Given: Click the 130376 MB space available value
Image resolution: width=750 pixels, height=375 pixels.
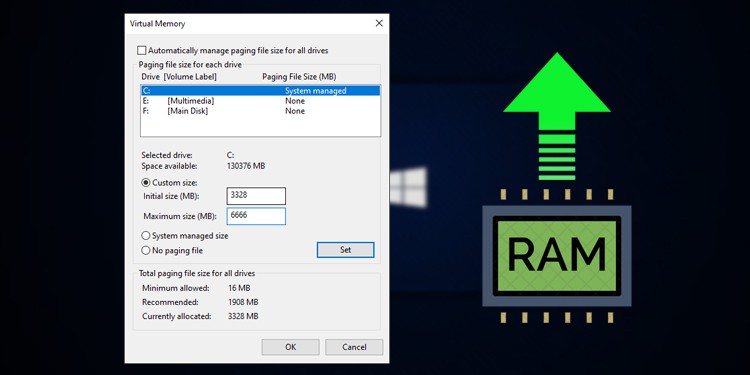Looking at the screenshot, I should (x=245, y=166).
